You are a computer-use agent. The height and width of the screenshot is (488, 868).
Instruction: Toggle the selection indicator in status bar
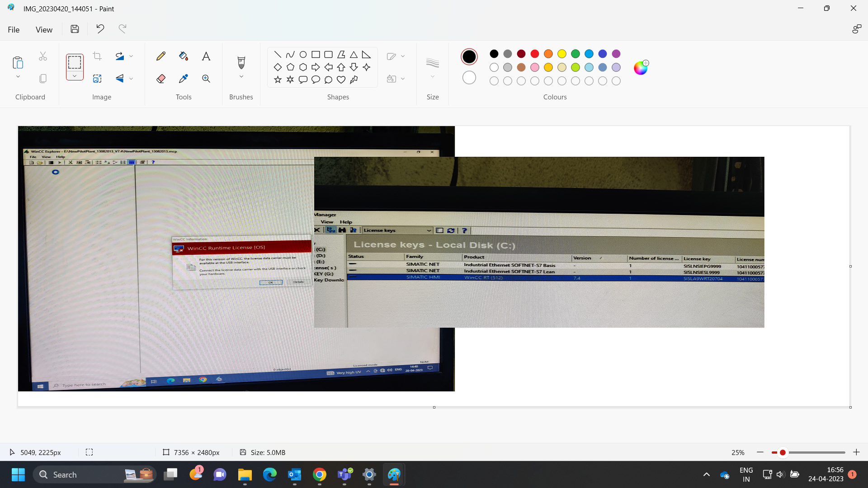89,452
